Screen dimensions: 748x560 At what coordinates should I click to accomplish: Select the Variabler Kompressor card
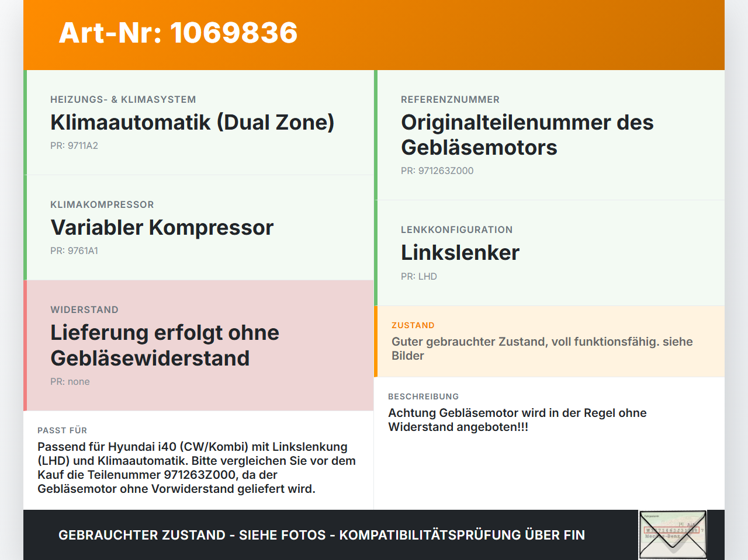pyautogui.click(x=199, y=228)
